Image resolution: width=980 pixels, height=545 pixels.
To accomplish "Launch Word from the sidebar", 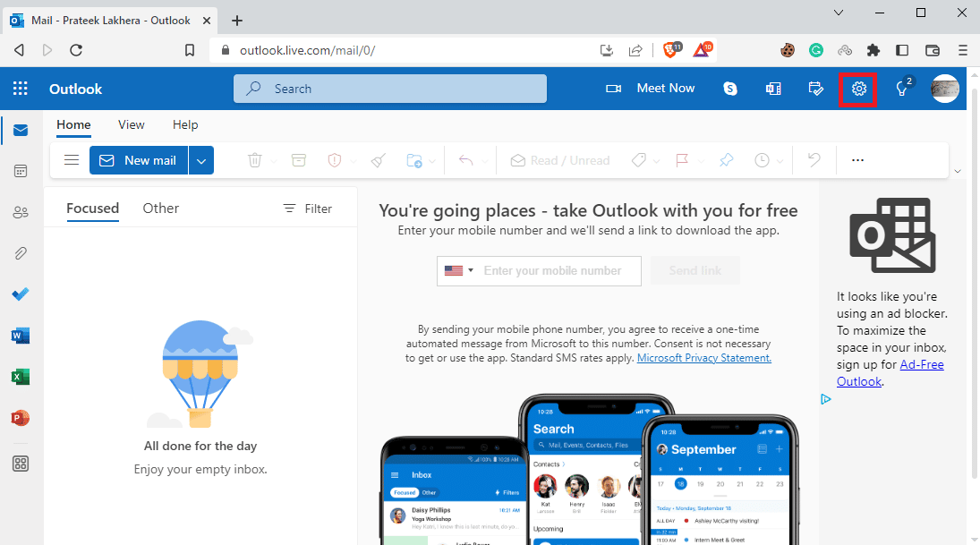I will [21, 336].
